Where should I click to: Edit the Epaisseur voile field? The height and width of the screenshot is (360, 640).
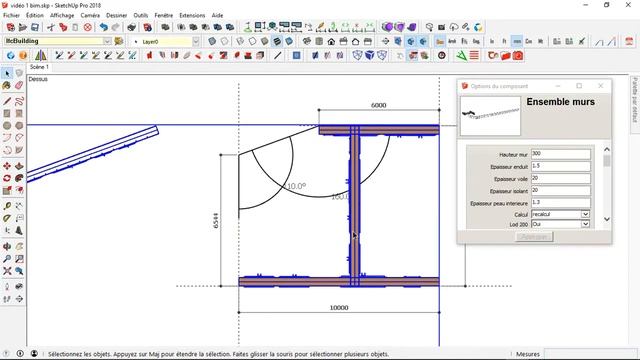pyautogui.click(x=561, y=178)
